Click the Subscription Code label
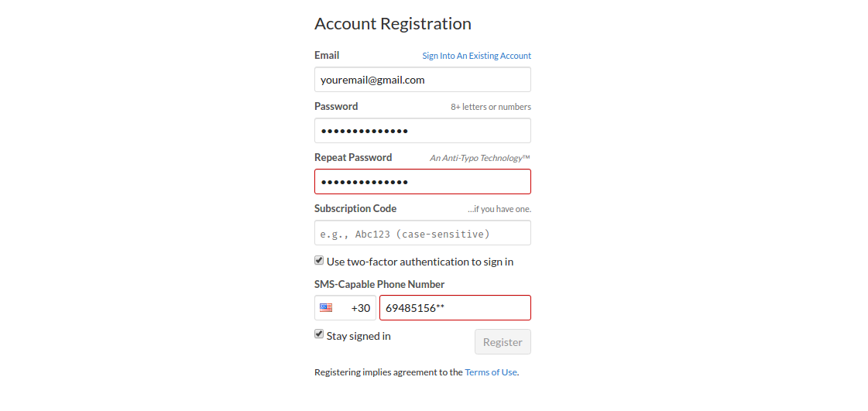 pyautogui.click(x=355, y=208)
